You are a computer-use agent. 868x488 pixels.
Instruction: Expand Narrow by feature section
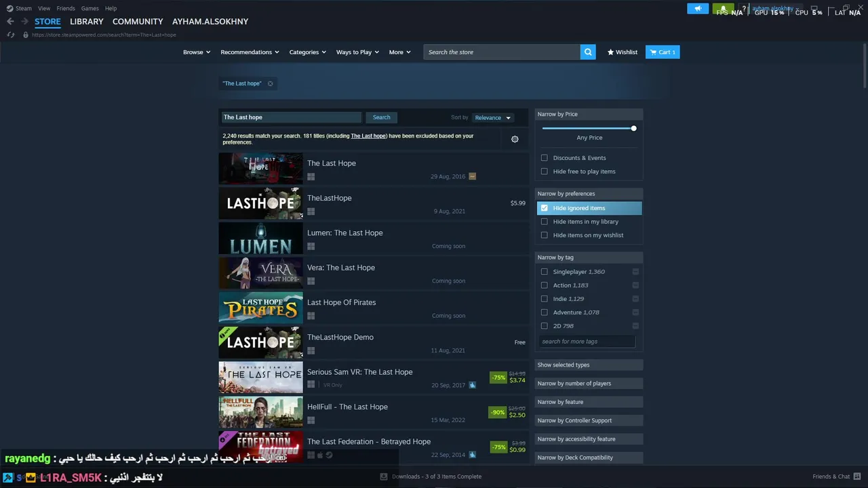tap(589, 402)
